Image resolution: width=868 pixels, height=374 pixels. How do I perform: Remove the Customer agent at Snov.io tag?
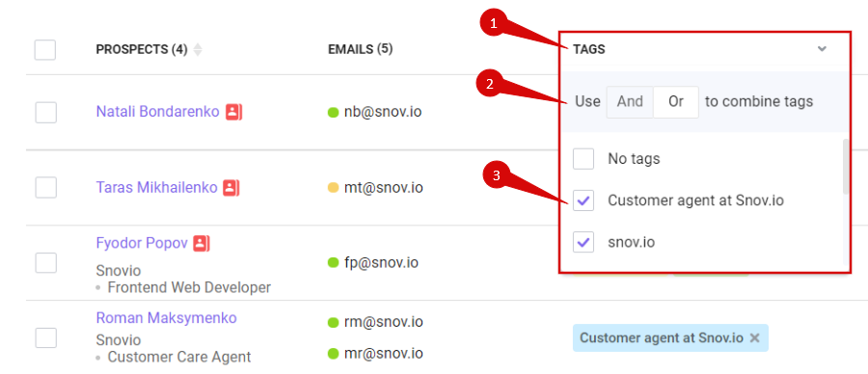[754, 338]
